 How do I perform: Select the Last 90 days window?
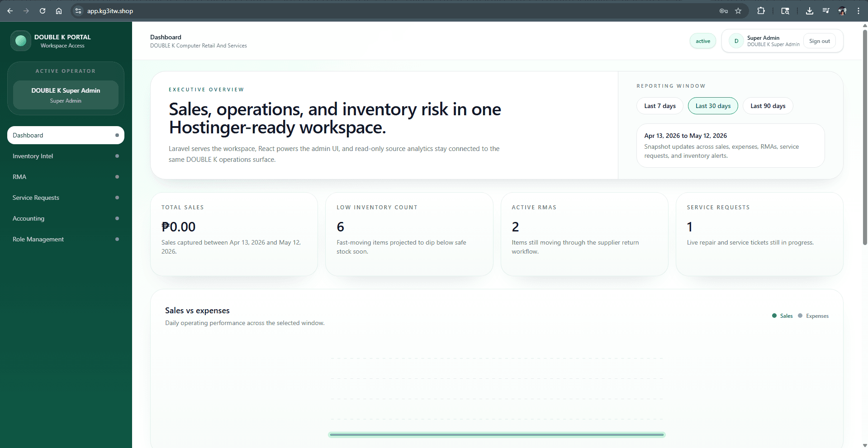[x=768, y=106]
